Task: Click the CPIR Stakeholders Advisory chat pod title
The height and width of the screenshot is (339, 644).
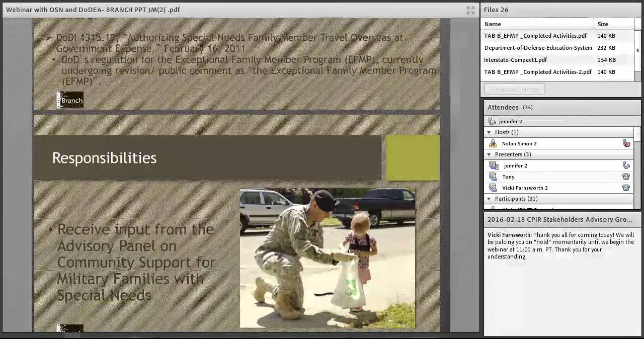Action: [559, 219]
